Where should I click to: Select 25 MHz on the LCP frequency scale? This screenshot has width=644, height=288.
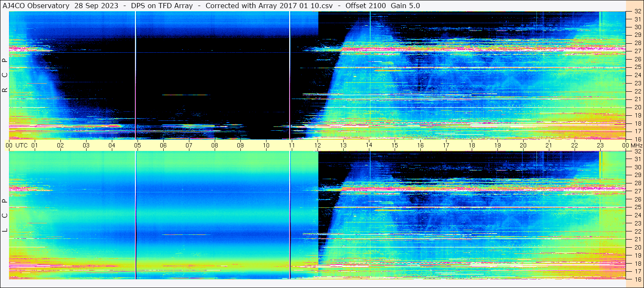click(638, 207)
